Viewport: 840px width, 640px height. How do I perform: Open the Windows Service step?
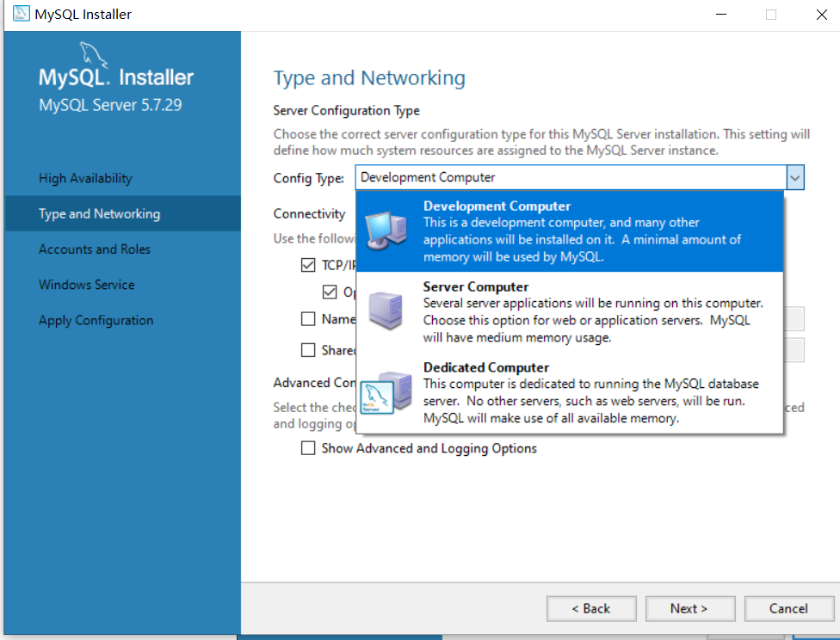pyautogui.click(x=86, y=285)
